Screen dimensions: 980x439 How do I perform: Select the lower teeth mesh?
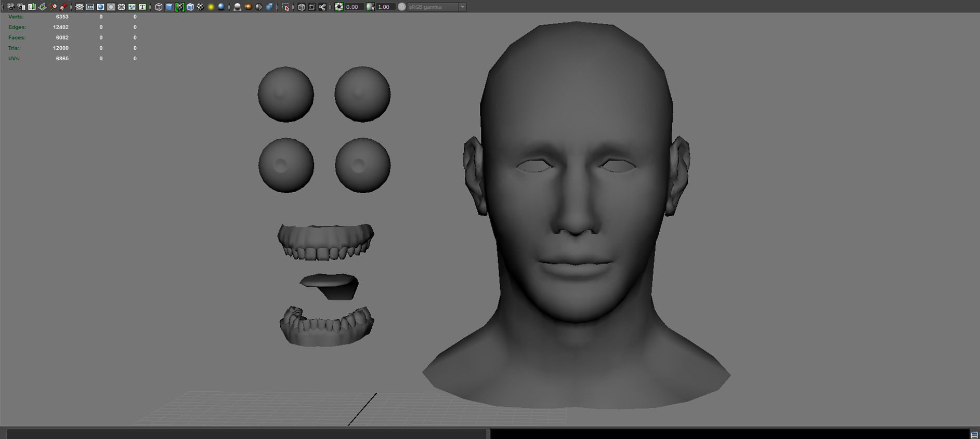[326, 326]
